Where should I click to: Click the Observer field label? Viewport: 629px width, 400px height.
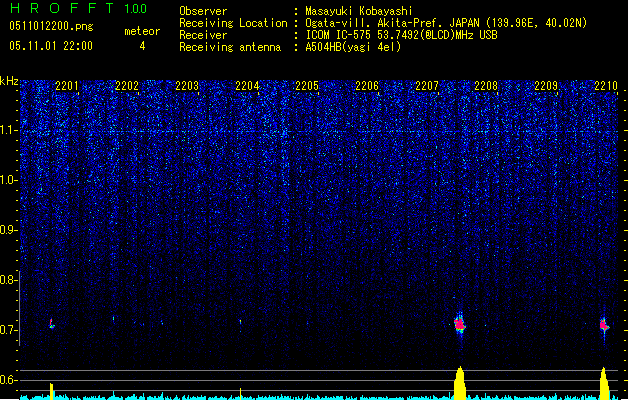(203, 11)
